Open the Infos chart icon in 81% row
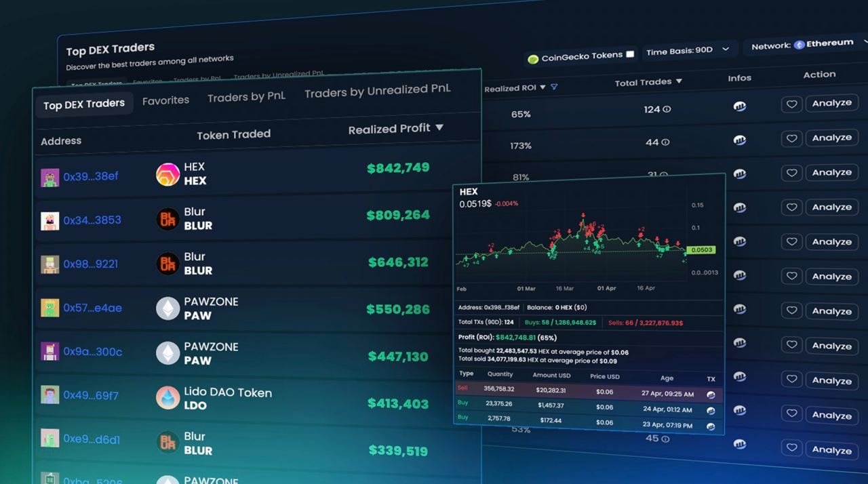Viewport: 868px width, 484px height. pos(740,174)
